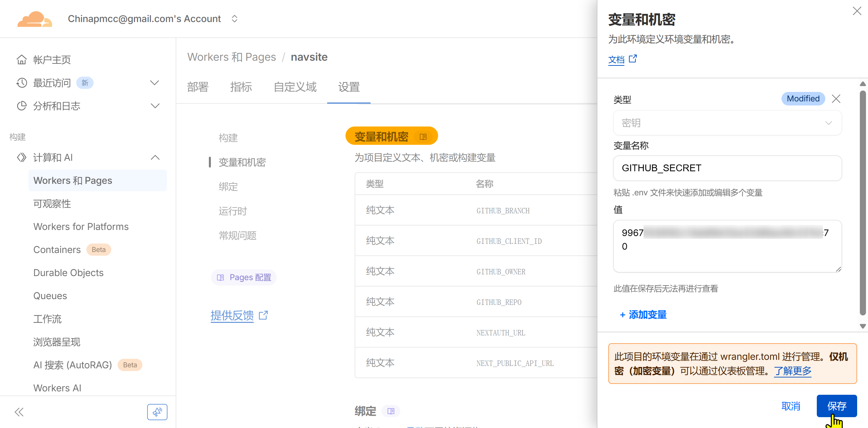This screenshot has height=428, width=868.
Task: Collapse sidebar with double-chevron icon
Action: [x=19, y=412]
